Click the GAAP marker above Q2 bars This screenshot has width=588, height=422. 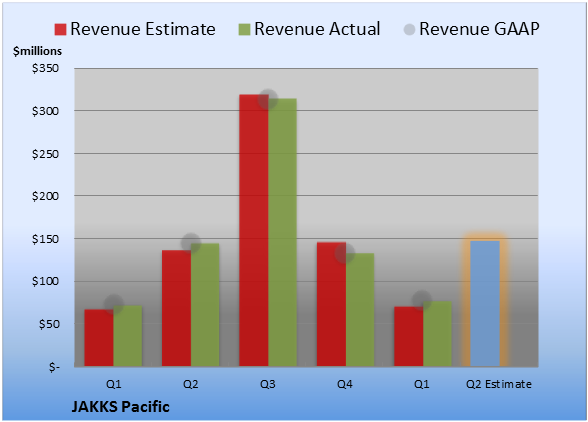191,243
